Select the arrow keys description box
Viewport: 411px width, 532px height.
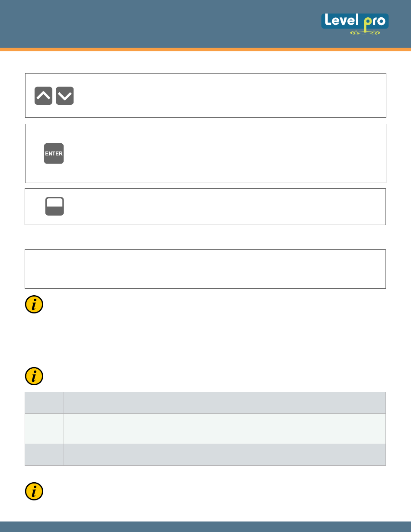pyautogui.click(x=205, y=95)
